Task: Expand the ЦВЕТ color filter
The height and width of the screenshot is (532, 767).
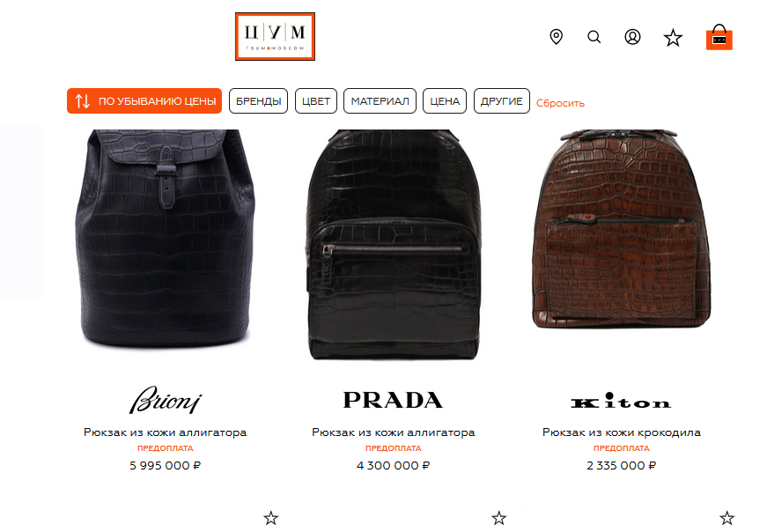Action: point(316,100)
